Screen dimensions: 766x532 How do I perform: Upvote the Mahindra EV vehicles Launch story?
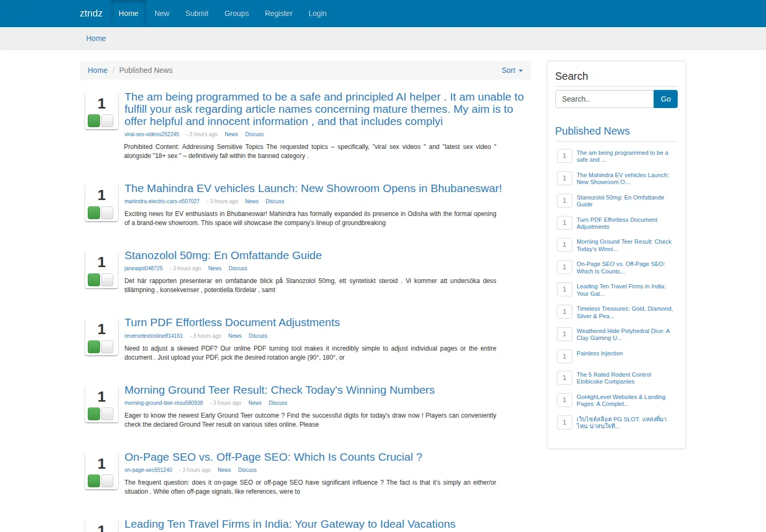pos(94,213)
